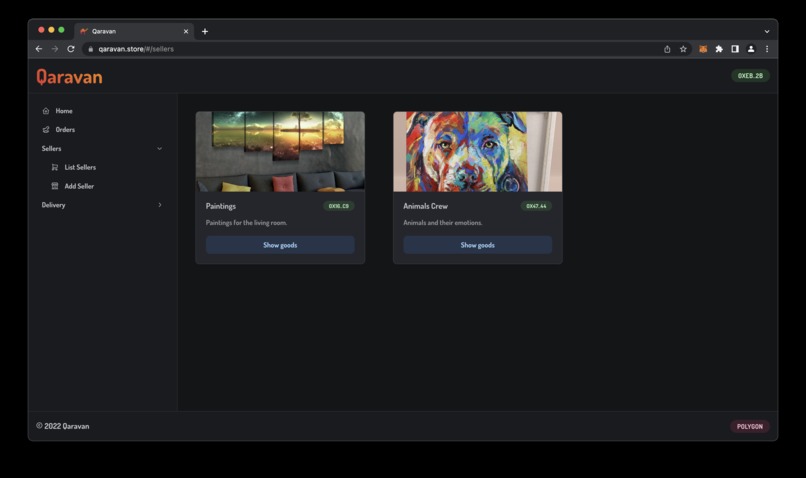The width and height of the screenshot is (806, 478).
Task: Click the © 2022 Qaravan footer text
Action: click(x=63, y=426)
